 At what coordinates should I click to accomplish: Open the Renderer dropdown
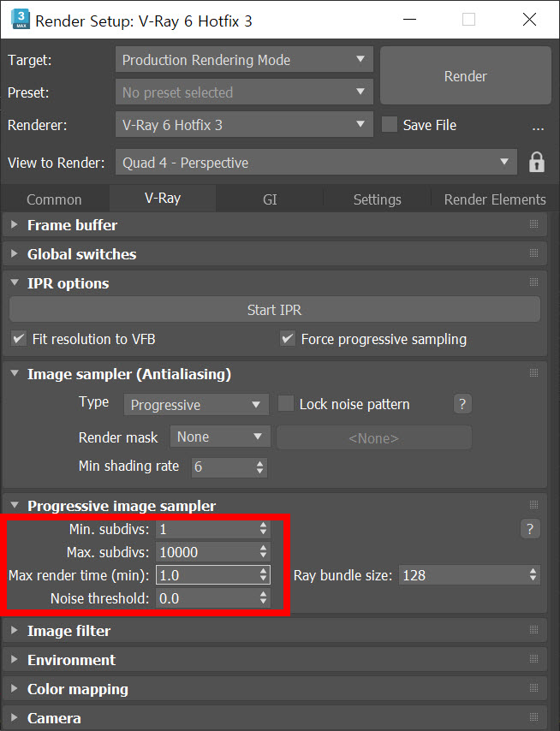[x=244, y=124]
